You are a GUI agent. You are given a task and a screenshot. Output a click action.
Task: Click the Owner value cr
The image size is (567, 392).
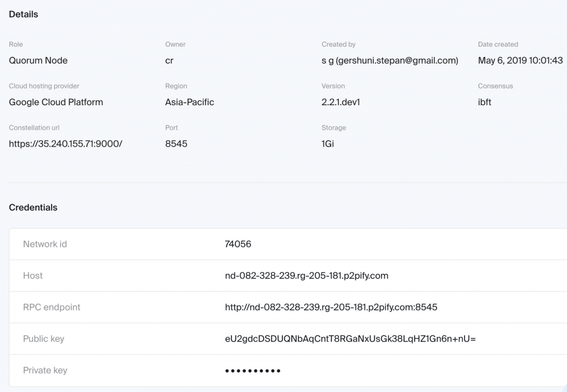point(169,61)
